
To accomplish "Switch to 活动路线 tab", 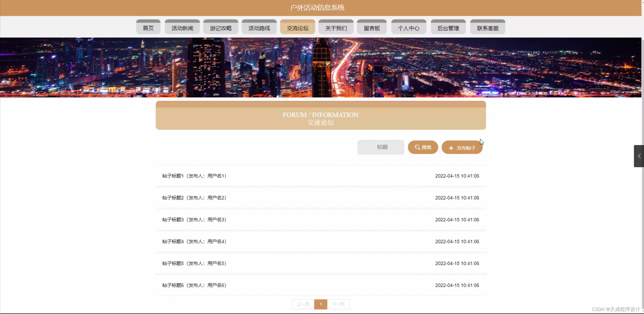I will tap(259, 28).
